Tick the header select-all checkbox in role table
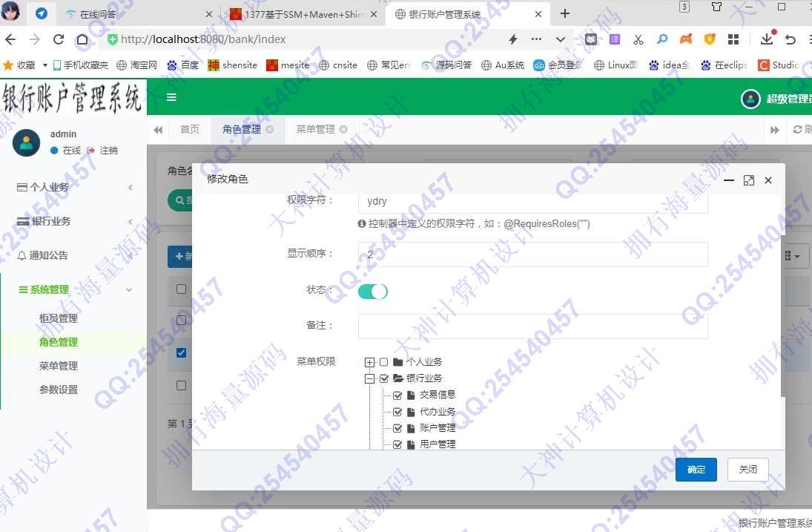The height and width of the screenshot is (532, 812). click(x=181, y=289)
